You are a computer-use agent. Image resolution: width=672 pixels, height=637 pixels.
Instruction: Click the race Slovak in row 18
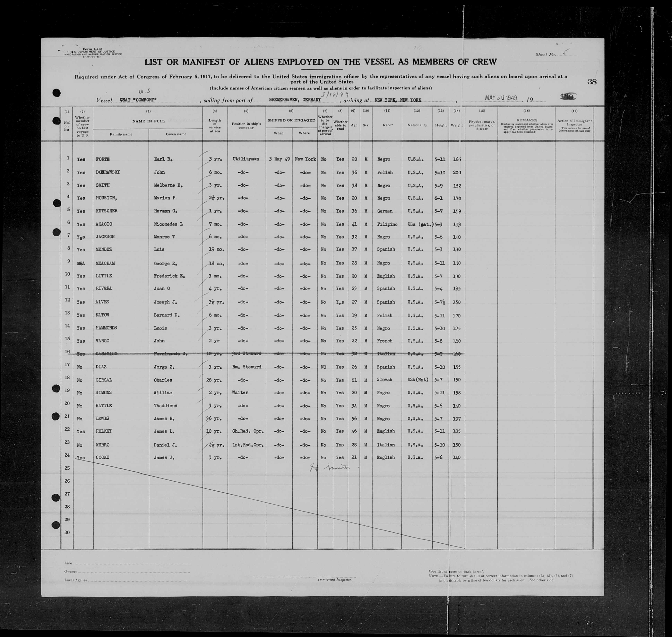(385, 380)
